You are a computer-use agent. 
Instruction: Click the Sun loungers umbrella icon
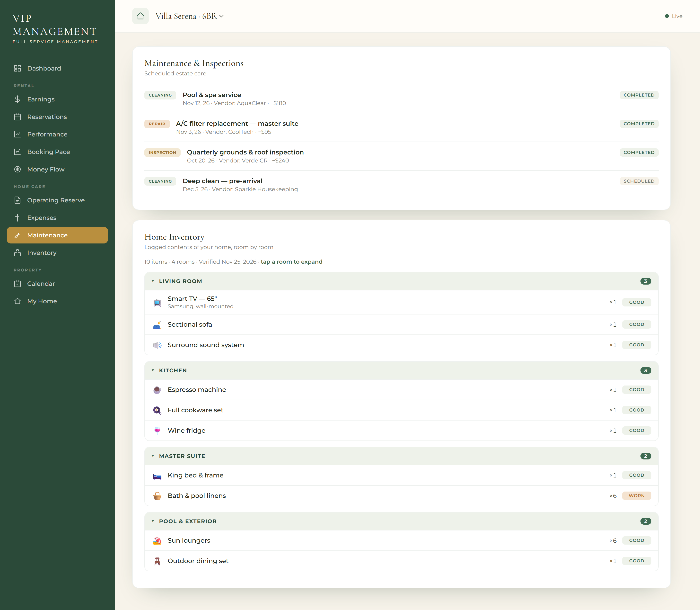tap(157, 541)
